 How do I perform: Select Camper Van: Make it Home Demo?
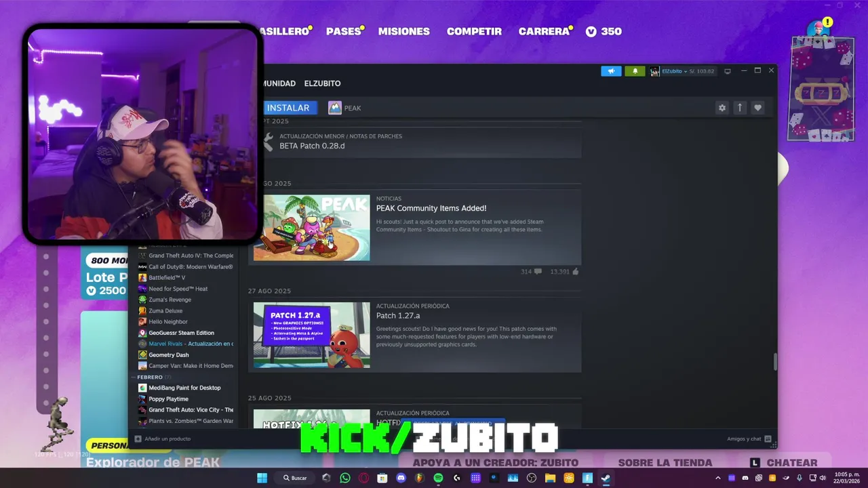tap(186, 365)
